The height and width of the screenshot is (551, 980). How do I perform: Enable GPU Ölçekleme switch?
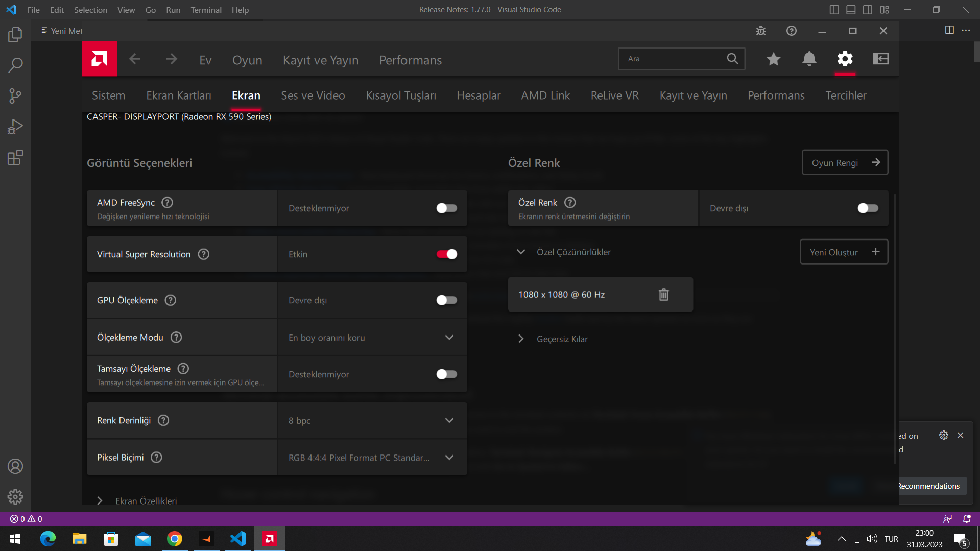click(x=447, y=300)
